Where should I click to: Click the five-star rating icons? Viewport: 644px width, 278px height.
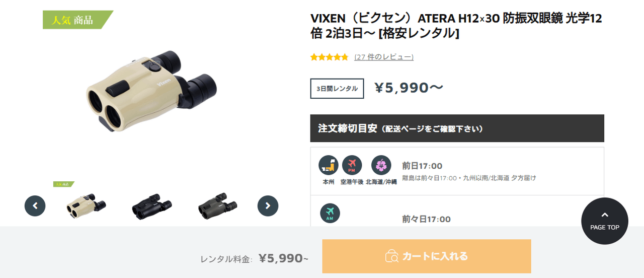(x=330, y=57)
